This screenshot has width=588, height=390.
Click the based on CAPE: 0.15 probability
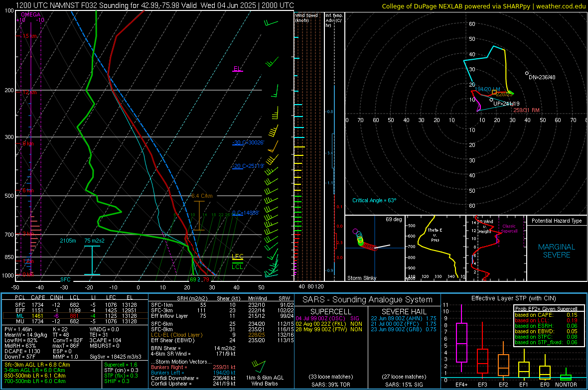pos(546,315)
